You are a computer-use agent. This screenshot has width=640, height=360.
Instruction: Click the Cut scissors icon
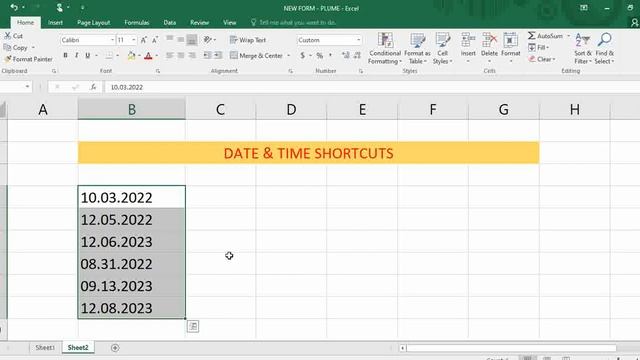point(7,36)
